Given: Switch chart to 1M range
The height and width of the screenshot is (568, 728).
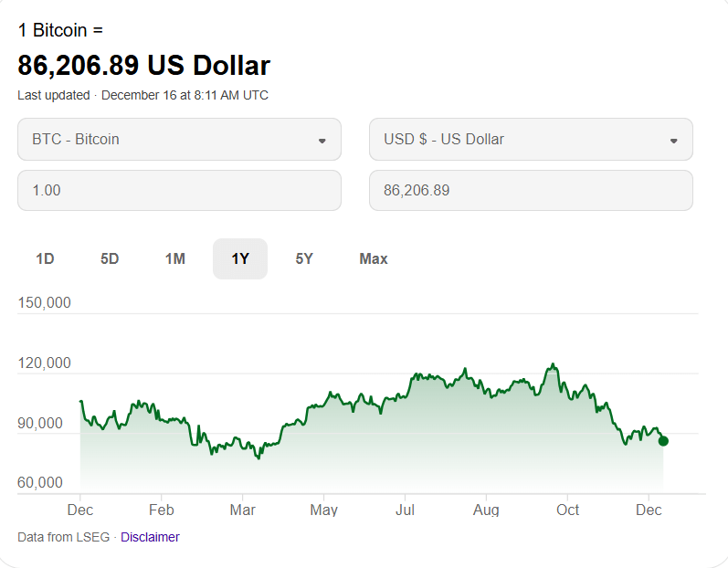Looking at the screenshot, I should pyautogui.click(x=175, y=259).
